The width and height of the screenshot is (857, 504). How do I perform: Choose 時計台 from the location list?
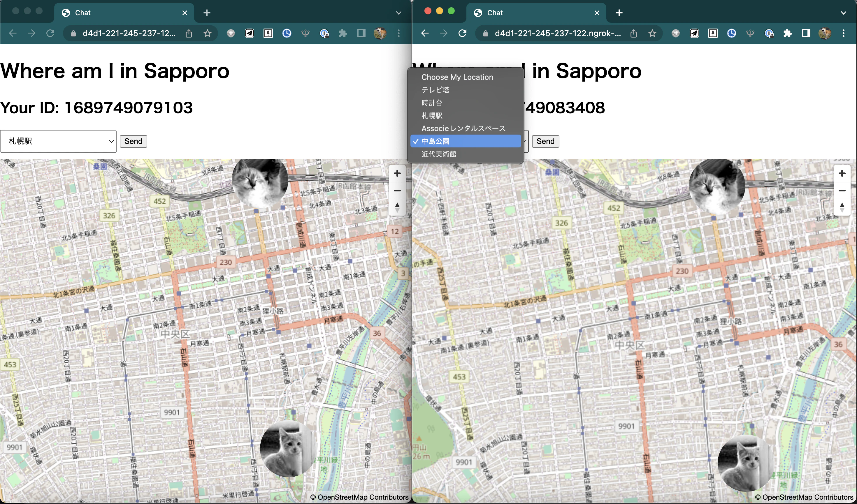[466, 103]
